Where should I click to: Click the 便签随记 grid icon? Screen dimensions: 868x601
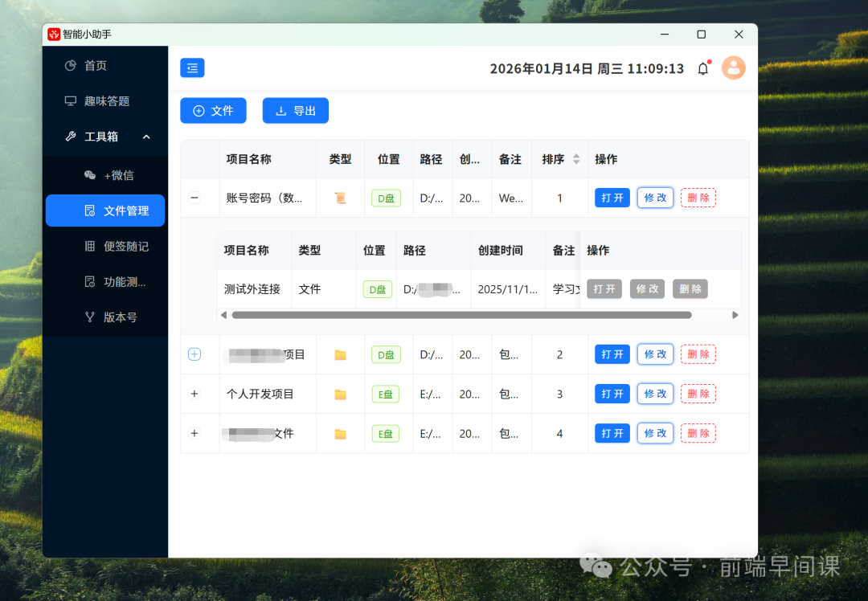click(90, 246)
